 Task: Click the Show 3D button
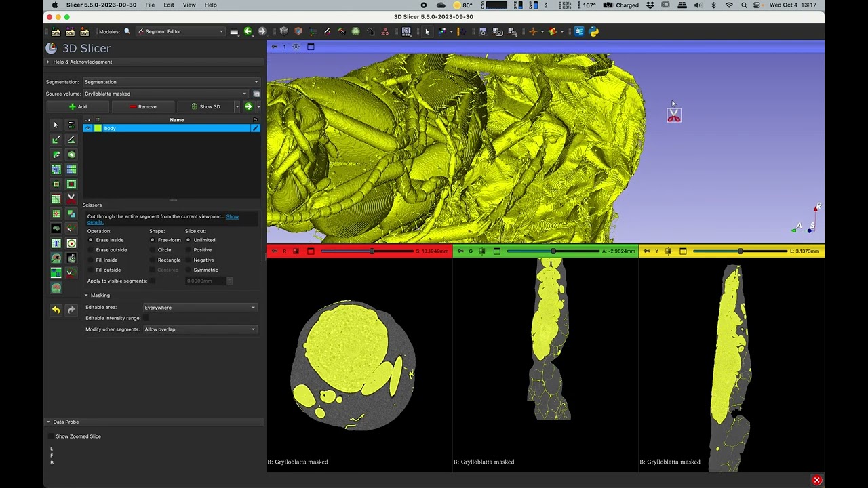[205, 106]
